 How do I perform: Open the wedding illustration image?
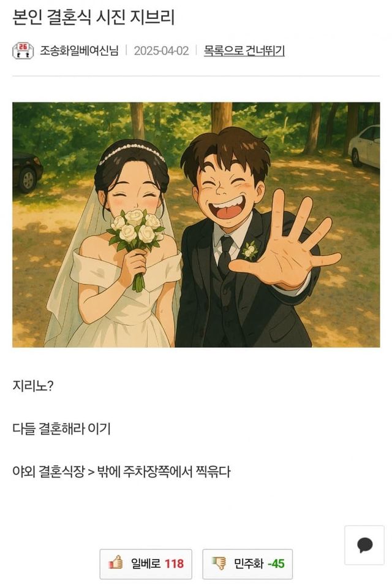click(x=196, y=224)
